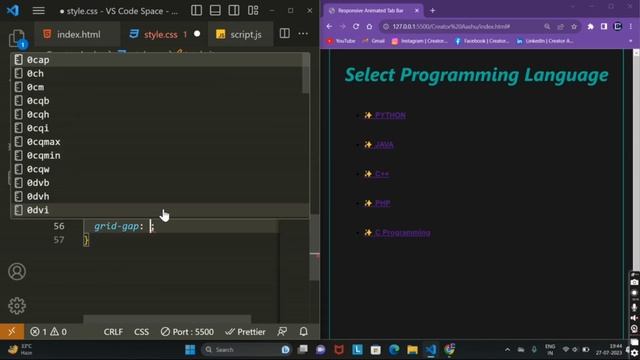The width and height of the screenshot is (640, 360).
Task: Click the browser address bar URL
Action: pyautogui.click(x=451, y=27)
